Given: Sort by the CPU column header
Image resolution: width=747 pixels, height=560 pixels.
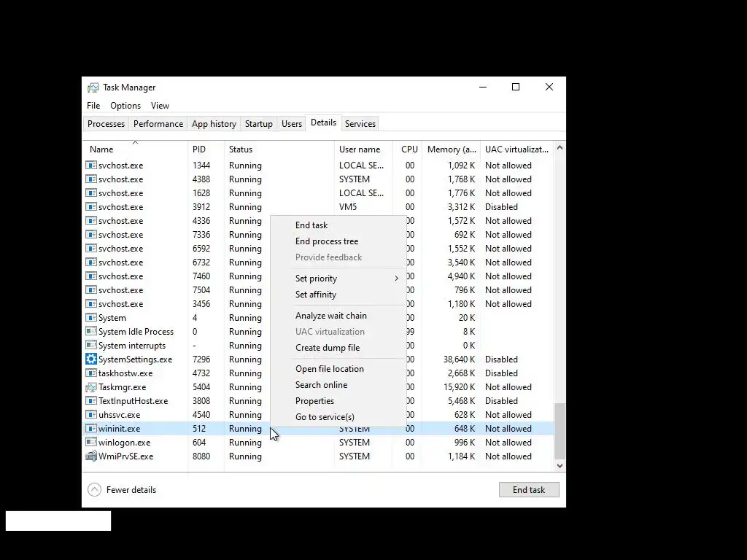Looking at the screenshot, I should click(x=408, y=149).
